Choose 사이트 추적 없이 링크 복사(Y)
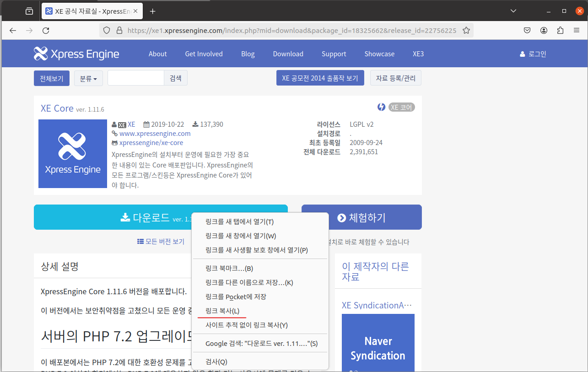 click(x=260, y=325)
